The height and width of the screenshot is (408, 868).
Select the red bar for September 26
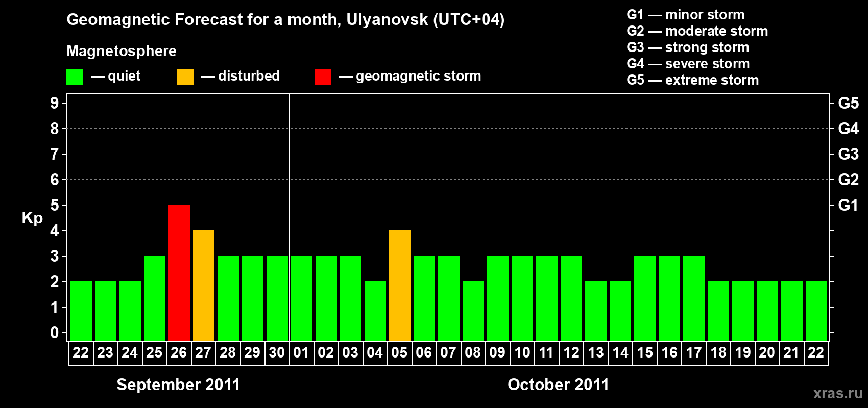tap(179, 273)
